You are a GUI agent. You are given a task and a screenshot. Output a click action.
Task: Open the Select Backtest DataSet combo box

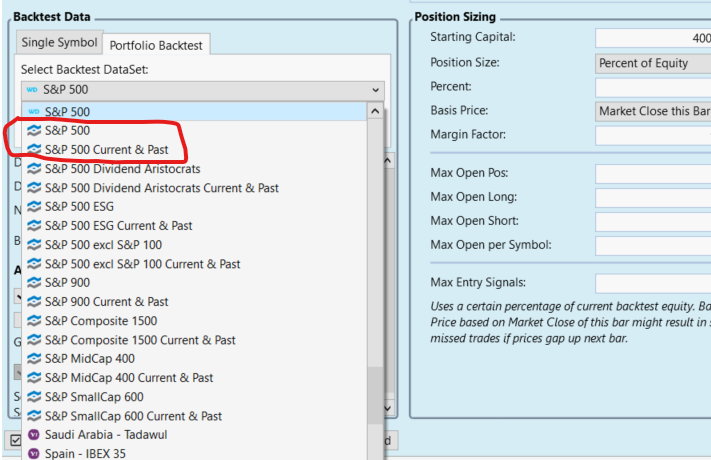(x=203, y=90)
